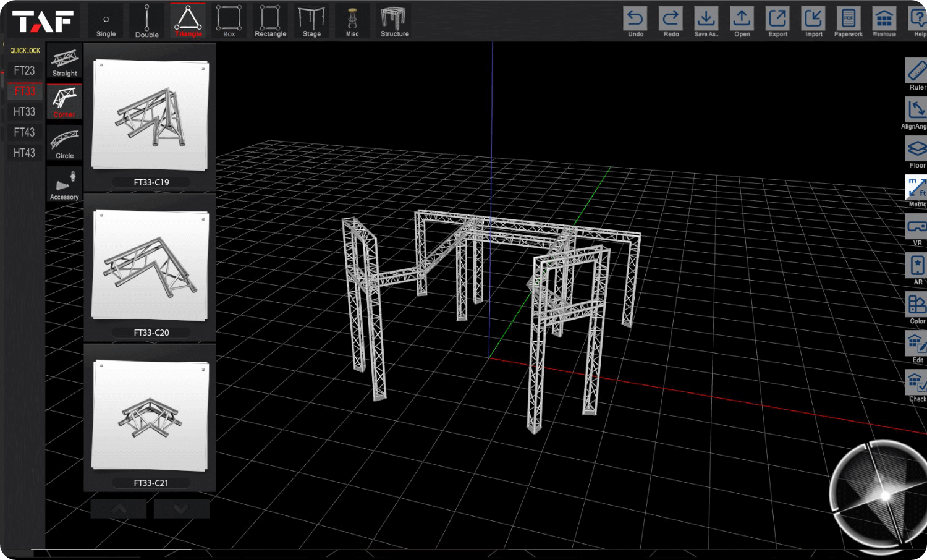This screenshot has width=927, height=560.
Task: Open the AlignAngle tool
Action: click(914, 111)
